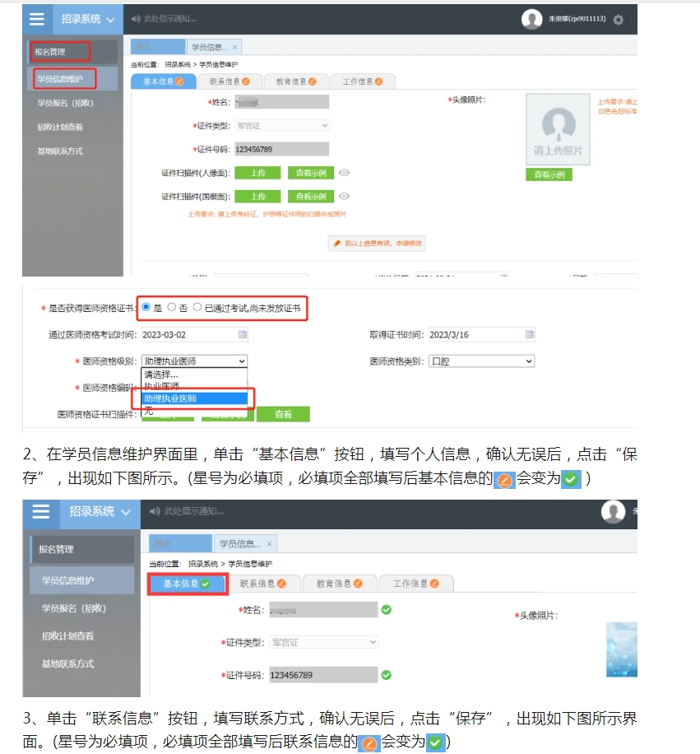Click the user avatar in top header
This screenshot has width=700, height=754.
click(x=531, y=20)
